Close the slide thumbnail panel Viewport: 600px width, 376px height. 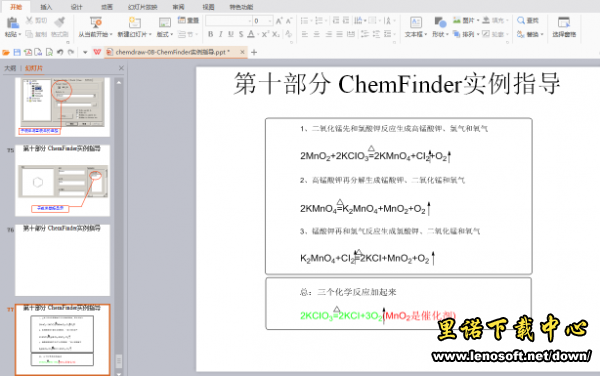(x=121, y=68)
